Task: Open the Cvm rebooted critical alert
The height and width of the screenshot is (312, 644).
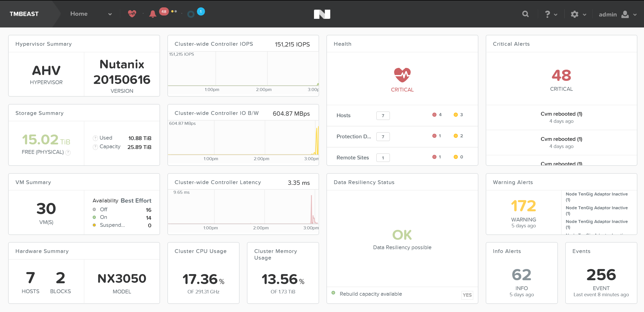Action: [x=561, y=114]
